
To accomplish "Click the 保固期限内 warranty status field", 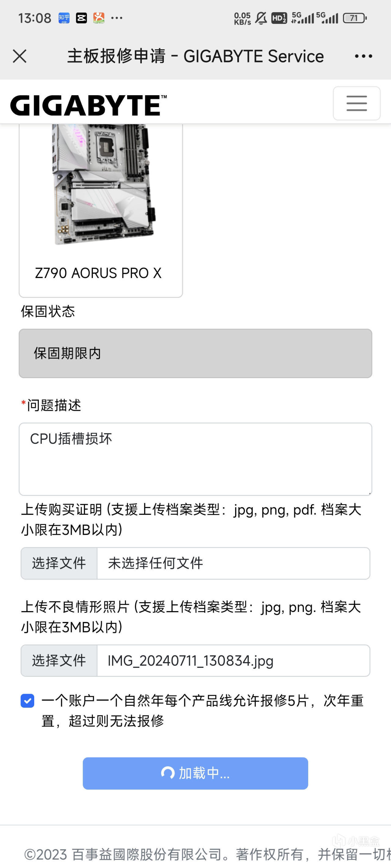I will pos(195,353).
